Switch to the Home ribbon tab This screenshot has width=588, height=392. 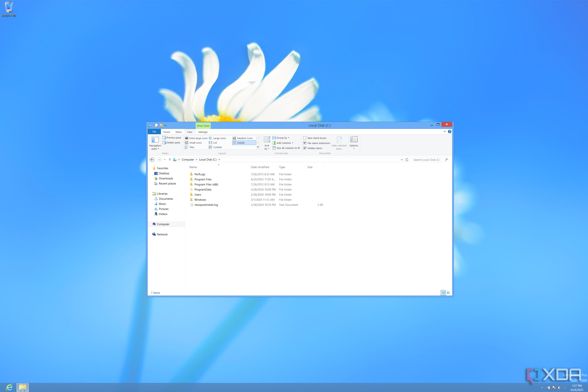pos(166,132)
